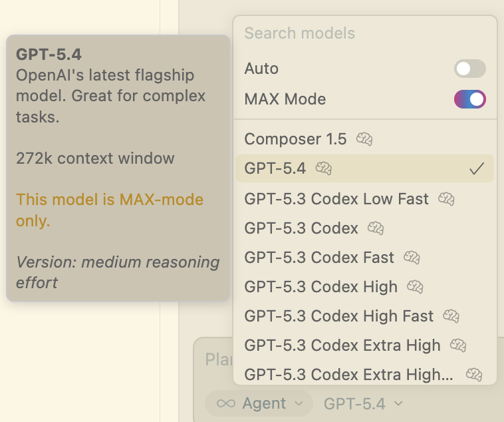Open the GPT-5.4 model picker dropdown

click(363, 403)
